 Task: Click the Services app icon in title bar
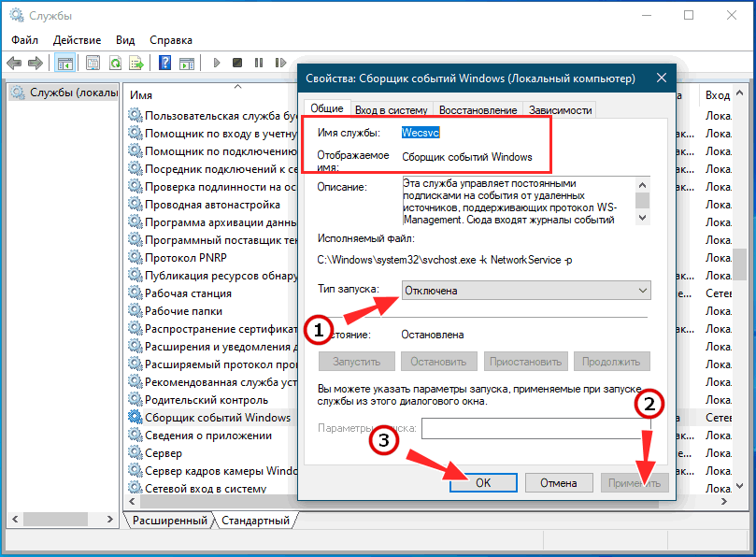coord(17,16)
